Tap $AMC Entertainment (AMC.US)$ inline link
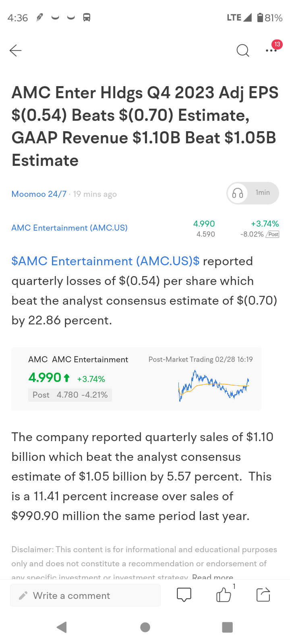 [106, 261]
